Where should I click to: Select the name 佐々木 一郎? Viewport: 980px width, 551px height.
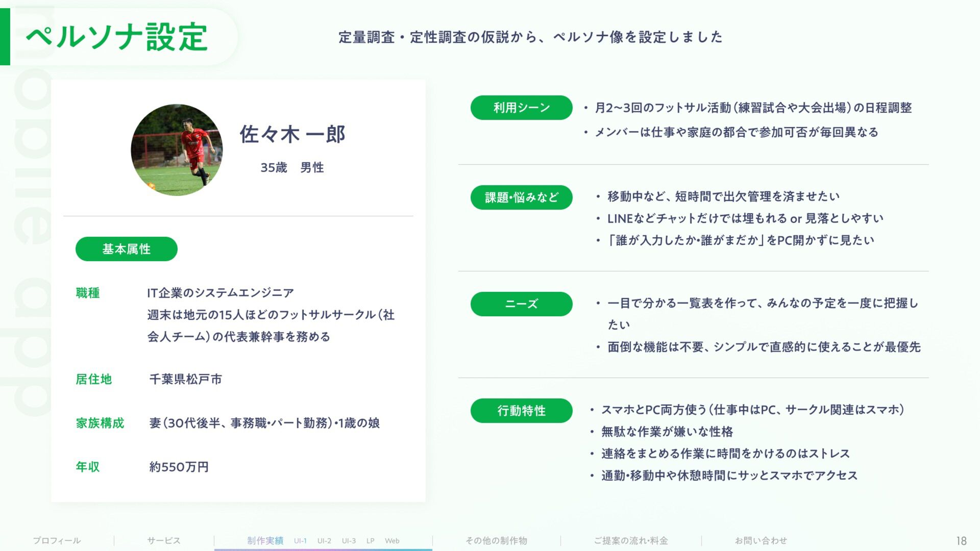pyautogui.click(x=292, y=134)
